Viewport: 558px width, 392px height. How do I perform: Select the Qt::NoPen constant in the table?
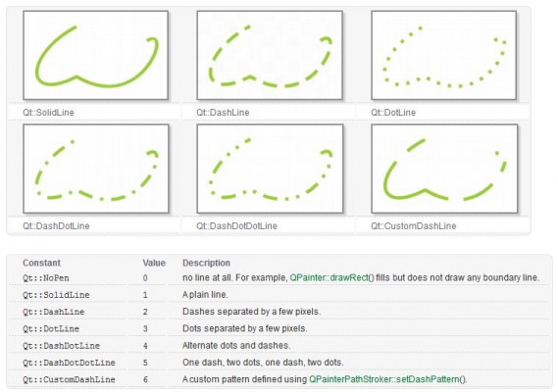pos(46,277)
